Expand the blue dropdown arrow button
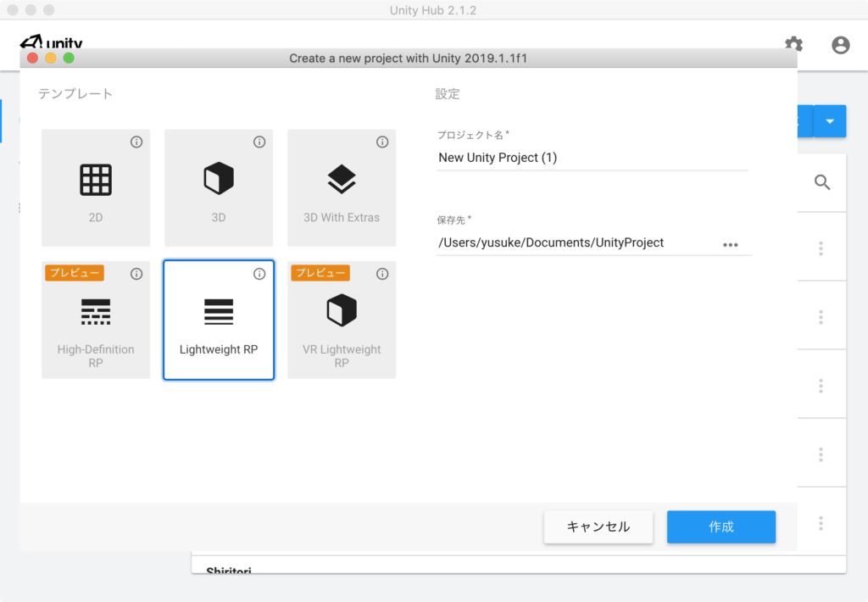This screenshot has height=602, width=868. click(x=830, y=122)
